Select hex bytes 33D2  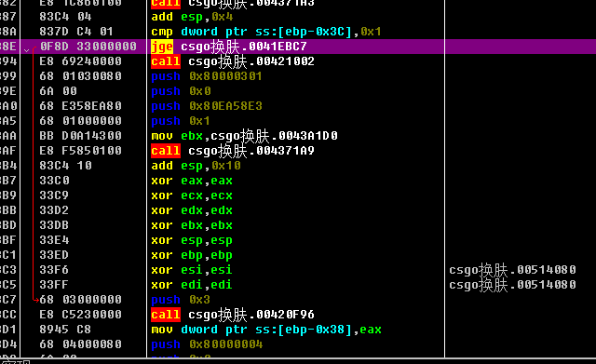click(x=54, y=209)
